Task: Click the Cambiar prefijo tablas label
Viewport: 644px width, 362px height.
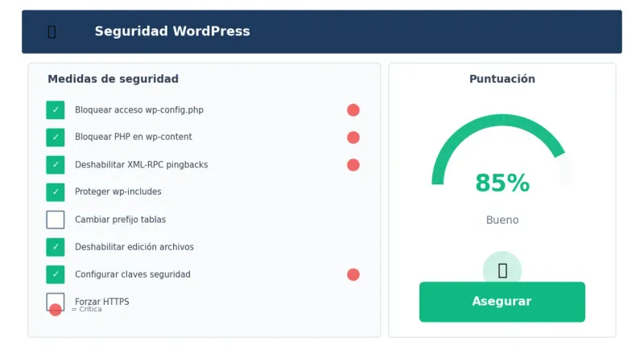Action: tap(120, 220)
